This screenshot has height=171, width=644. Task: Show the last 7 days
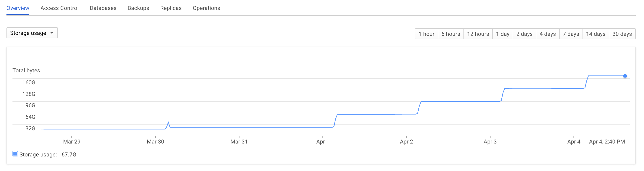coord(571,34)
